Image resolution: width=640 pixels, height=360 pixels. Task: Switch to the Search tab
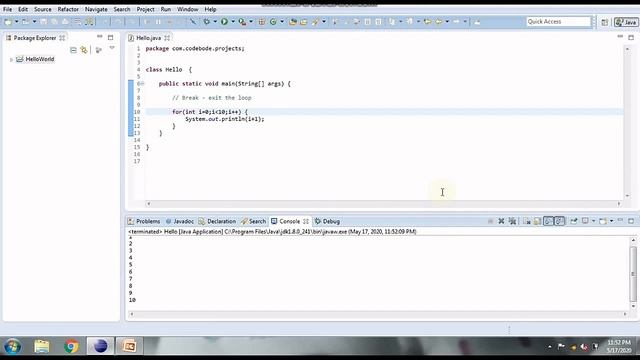[253, 221]
